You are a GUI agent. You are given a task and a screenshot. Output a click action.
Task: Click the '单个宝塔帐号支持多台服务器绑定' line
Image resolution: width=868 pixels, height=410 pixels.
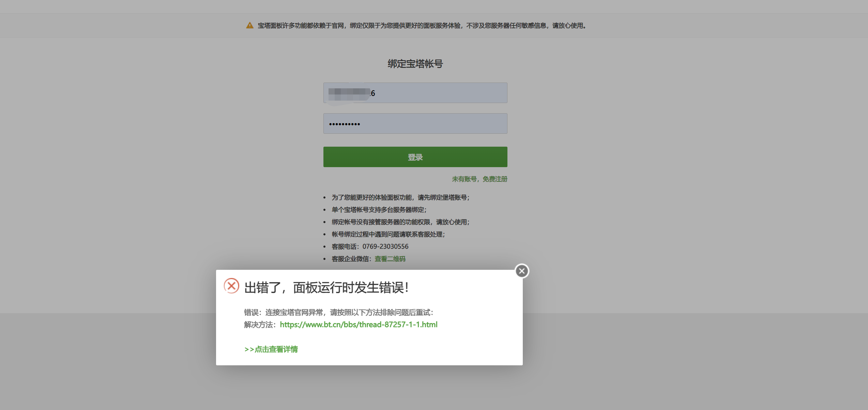point(379,210)
